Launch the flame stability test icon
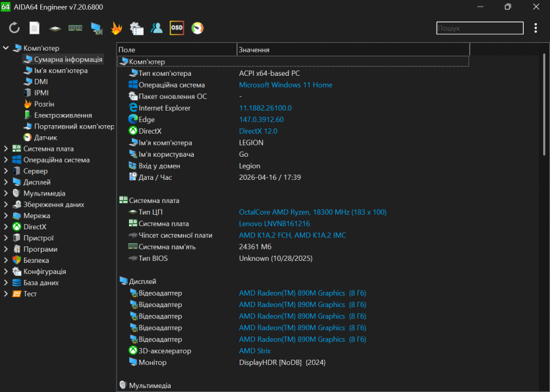 click(117, 28)
